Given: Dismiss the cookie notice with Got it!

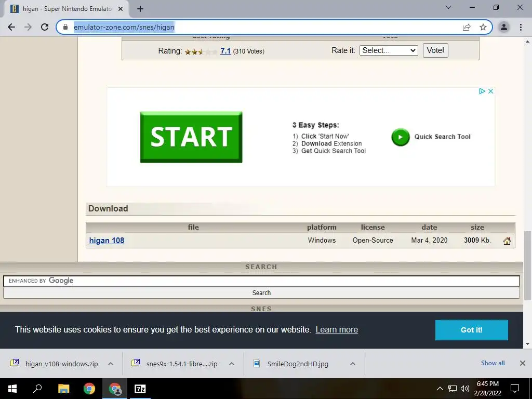Looking at the screenshot, I should pos(472,330).
